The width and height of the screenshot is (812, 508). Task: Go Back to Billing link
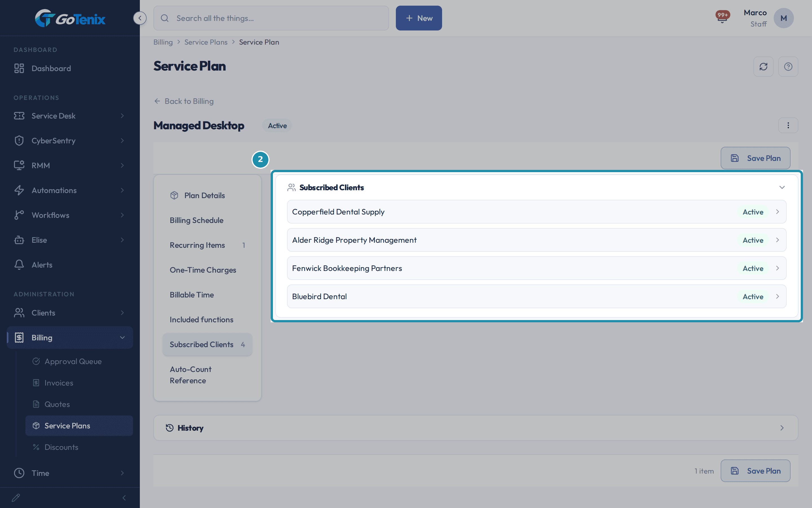184,101
